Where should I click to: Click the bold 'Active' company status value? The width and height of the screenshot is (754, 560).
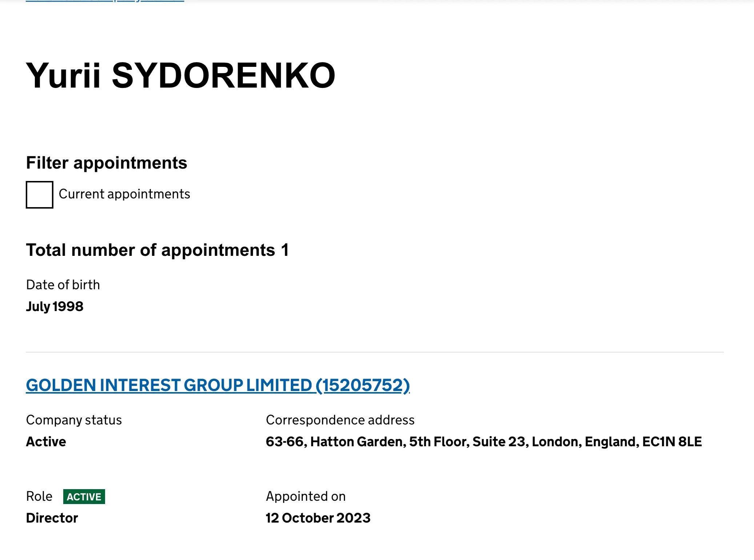(x=46, y=442)
